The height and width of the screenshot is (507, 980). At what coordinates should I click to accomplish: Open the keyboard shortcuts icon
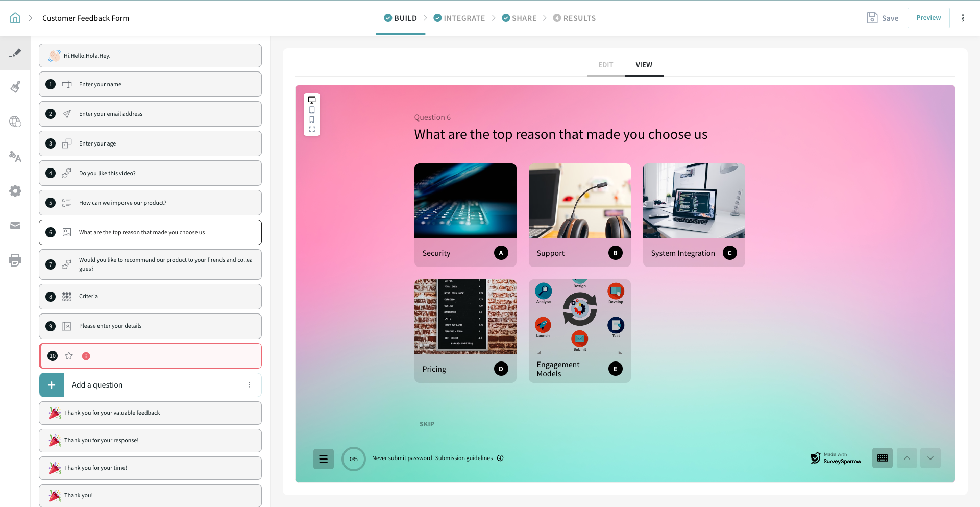coord(882,458)
